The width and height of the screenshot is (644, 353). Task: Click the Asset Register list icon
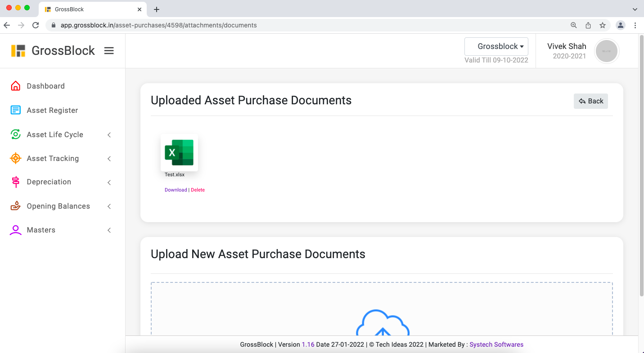pyautogui.click(x=15, y=110)
